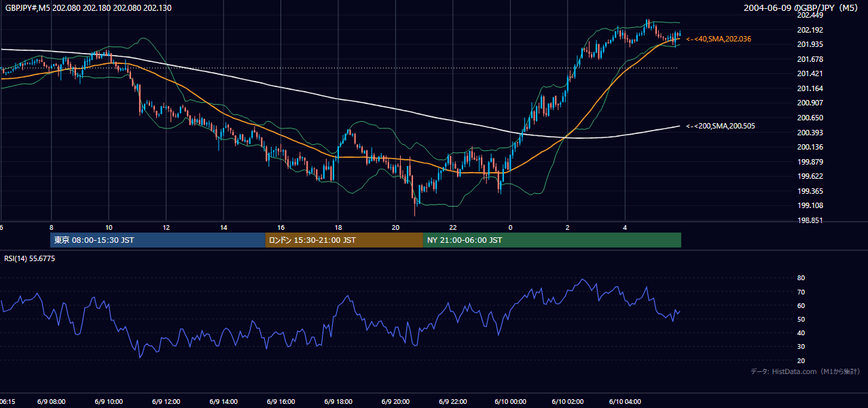The image size is (868, 408).
Task: Click hour 16 on the price chart time axis
Action: click(281, 227)
